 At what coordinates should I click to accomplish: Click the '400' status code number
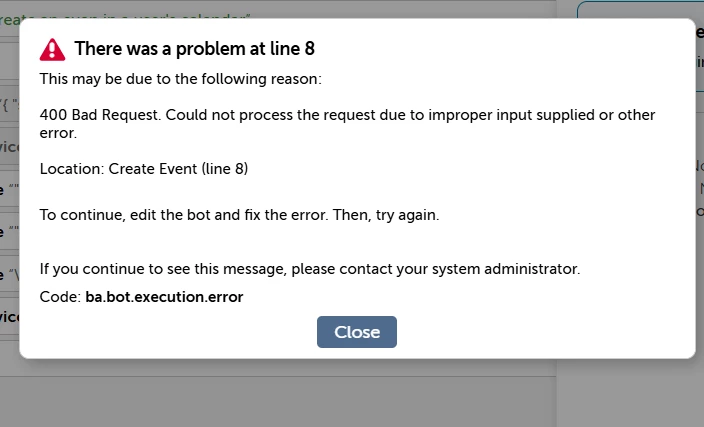point(53,115)
